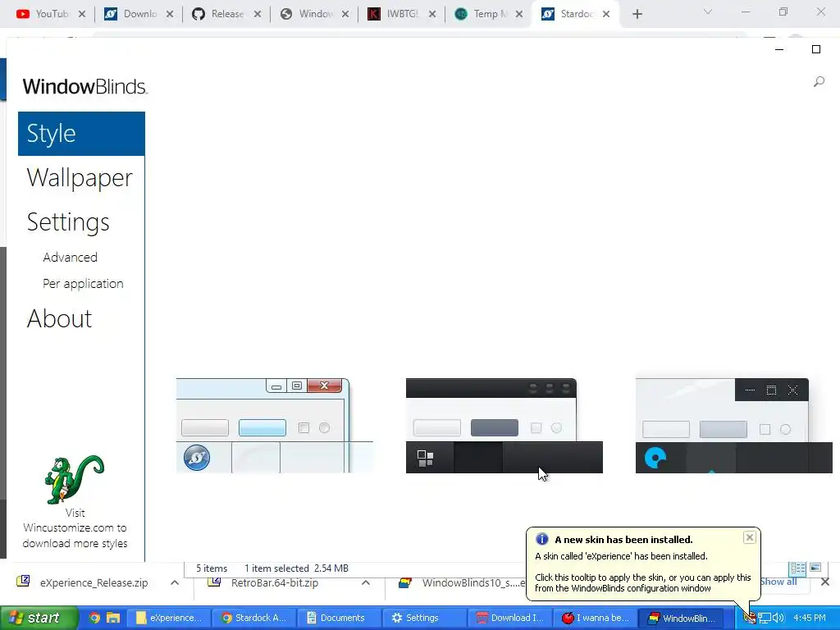Viewport: 840px width, 630px height.
Task: Visit Wincustomize.com to download more styles
Action: (75, 528)
